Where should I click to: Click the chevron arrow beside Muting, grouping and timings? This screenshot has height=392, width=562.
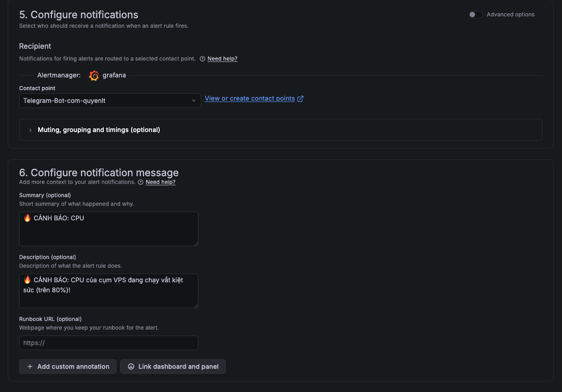[x=30, y=130]
